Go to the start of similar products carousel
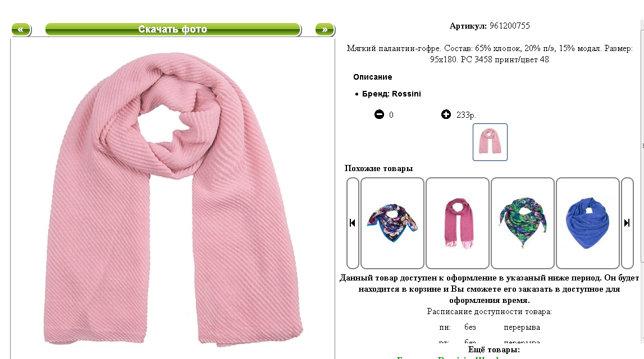This screenshot has height=359, width=644. 353,223
